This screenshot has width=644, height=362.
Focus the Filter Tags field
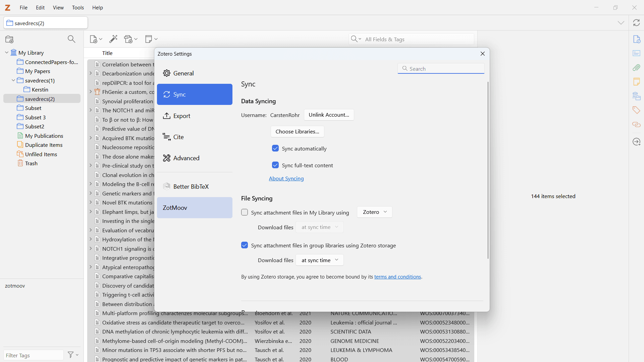coord(34,355)
